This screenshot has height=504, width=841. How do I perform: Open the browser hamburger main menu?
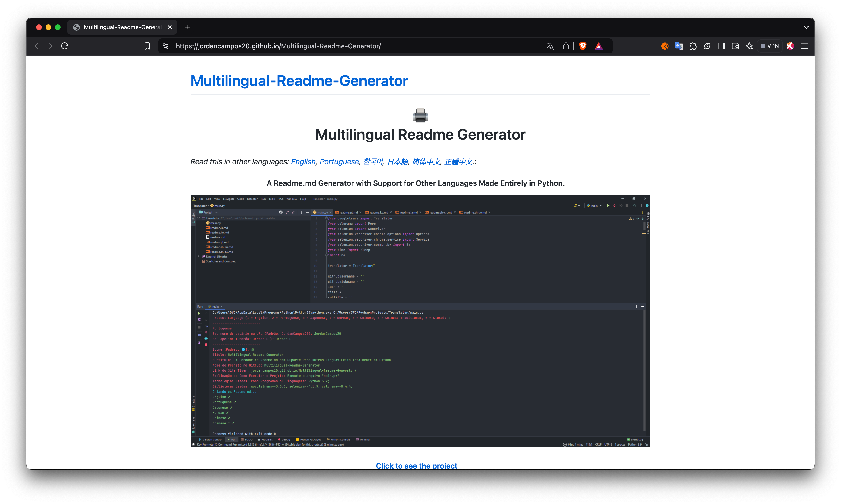click(x=804, y=46)
